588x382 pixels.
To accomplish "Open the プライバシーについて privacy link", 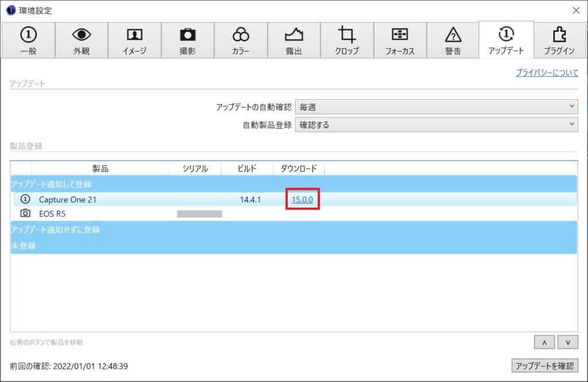I will (547, 73).
